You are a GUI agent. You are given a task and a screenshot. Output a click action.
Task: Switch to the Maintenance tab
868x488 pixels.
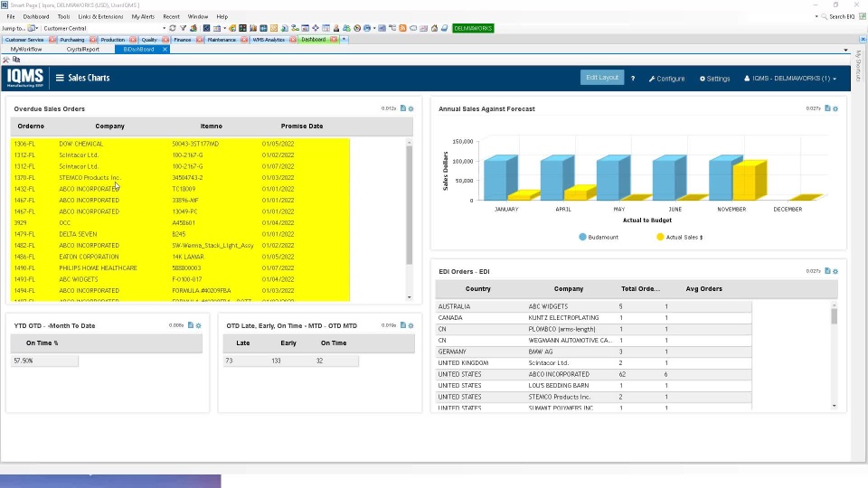tap(222, 40)
